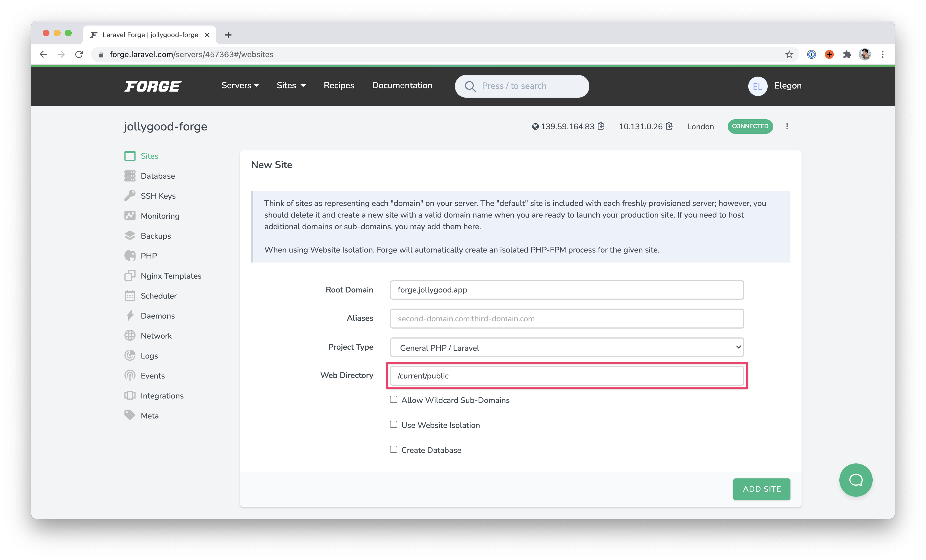
Task: Close the Laravel Forge tab
Action: pos(207,35)
